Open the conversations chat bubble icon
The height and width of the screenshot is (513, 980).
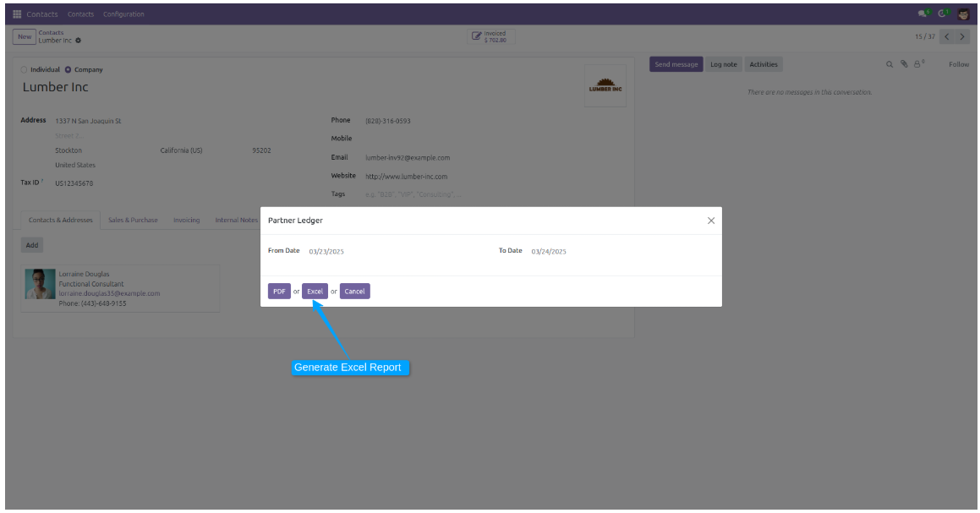[x=923, y=14]
